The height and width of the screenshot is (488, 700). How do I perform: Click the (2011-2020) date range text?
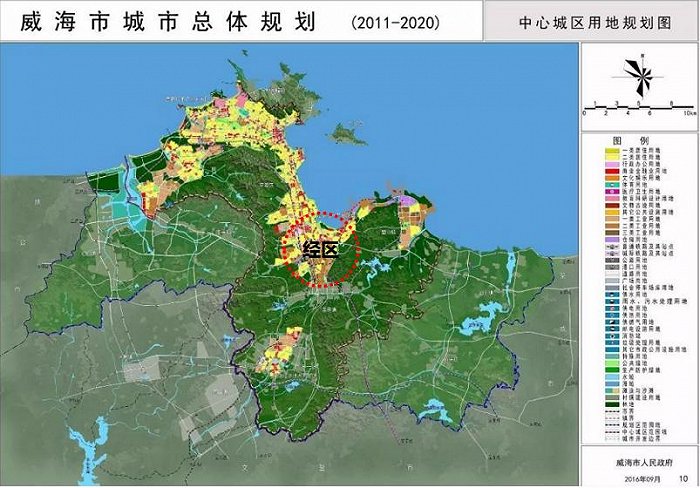[395, 23]
